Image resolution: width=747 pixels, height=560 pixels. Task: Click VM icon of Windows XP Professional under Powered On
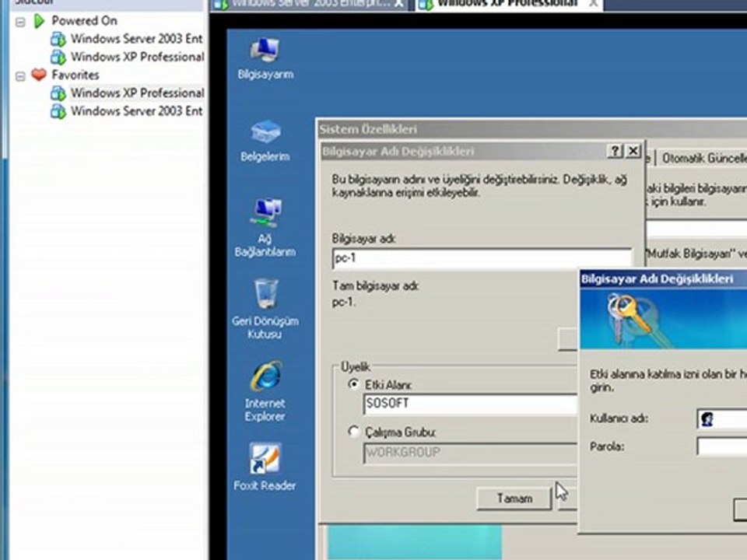coord(58,57)
